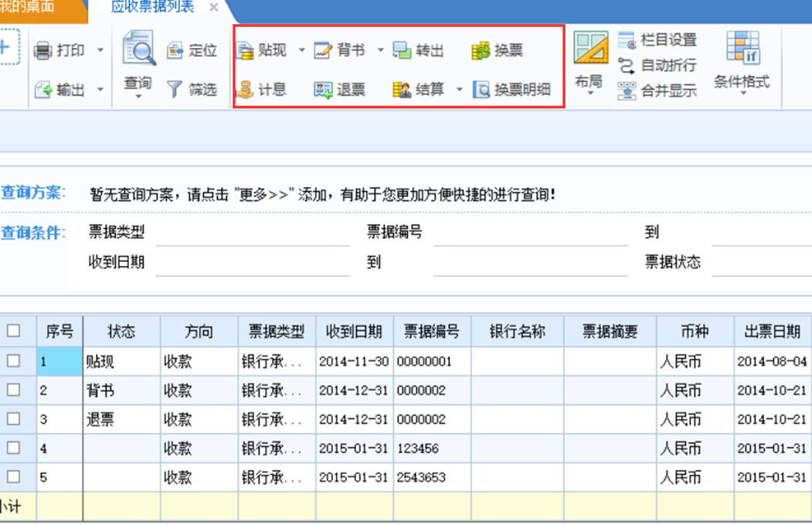Expand the 贴现 dropdown arrow

(302, 50)
